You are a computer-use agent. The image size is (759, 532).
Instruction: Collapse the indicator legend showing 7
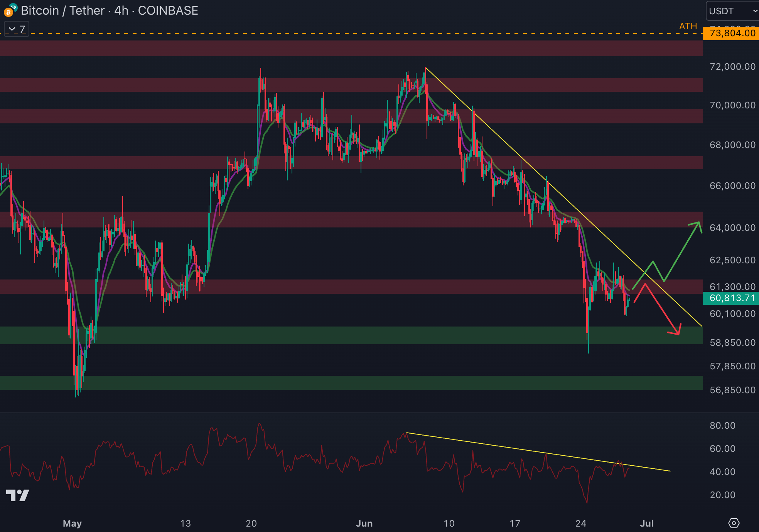coord(17,29)
